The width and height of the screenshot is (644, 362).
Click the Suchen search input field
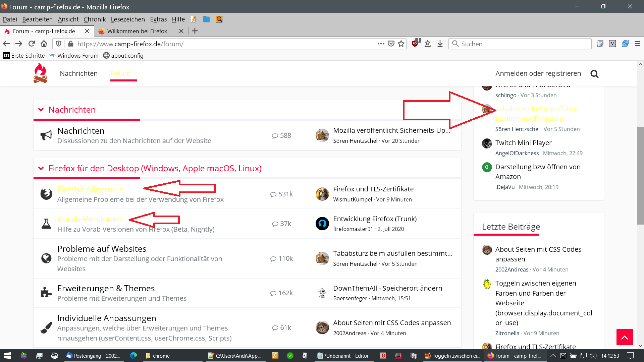(523, 44)
